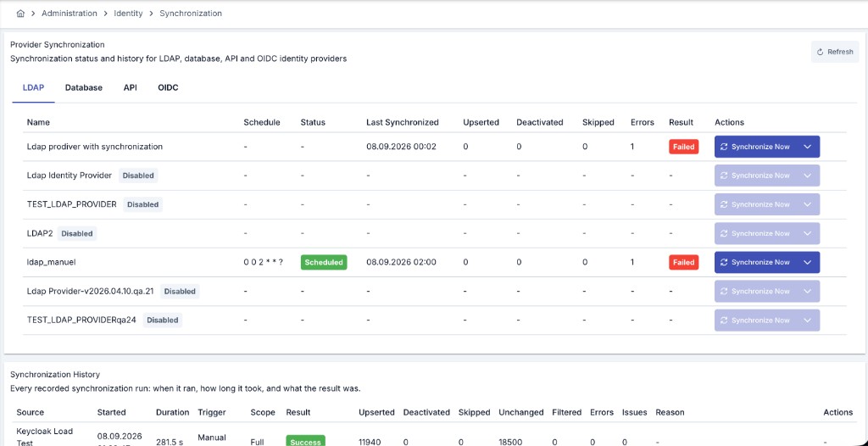
Task: Synchronize Now for ldap_manuel
Action: 754,262
